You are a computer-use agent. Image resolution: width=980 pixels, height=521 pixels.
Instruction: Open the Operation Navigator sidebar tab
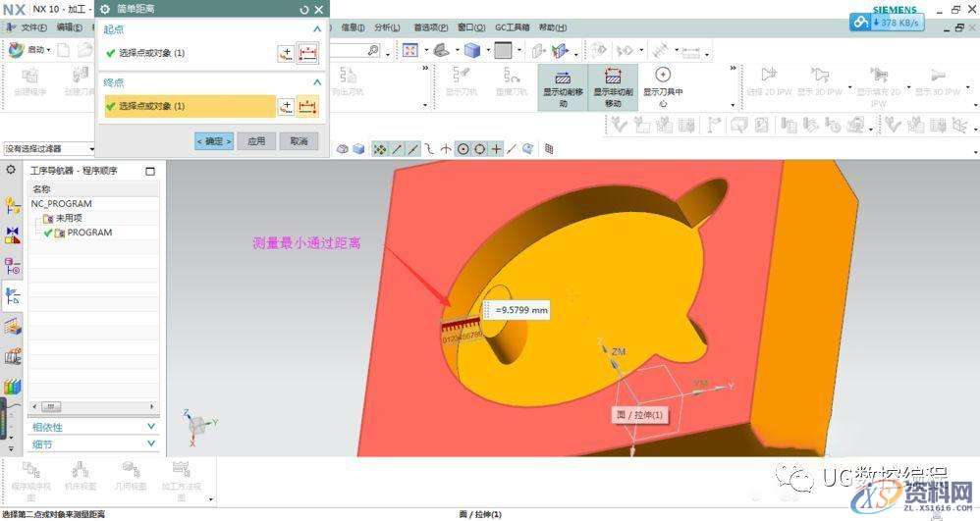coord(13,295)
